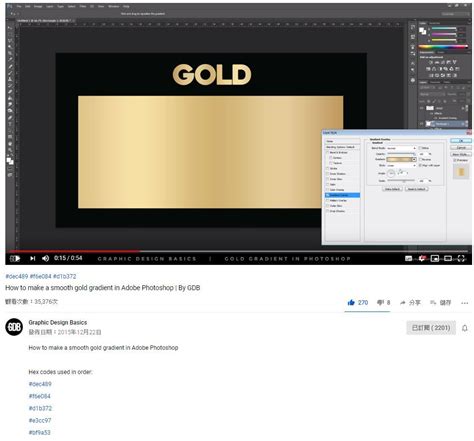
Task: Select the Crop tool in Photoshop toolbar
Action: pos(10,53)
